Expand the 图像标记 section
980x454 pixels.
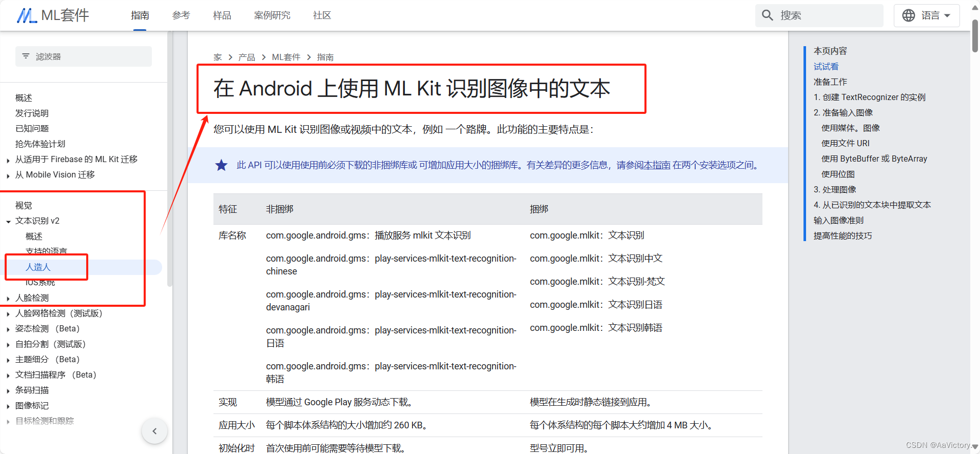tap(8, 406)
